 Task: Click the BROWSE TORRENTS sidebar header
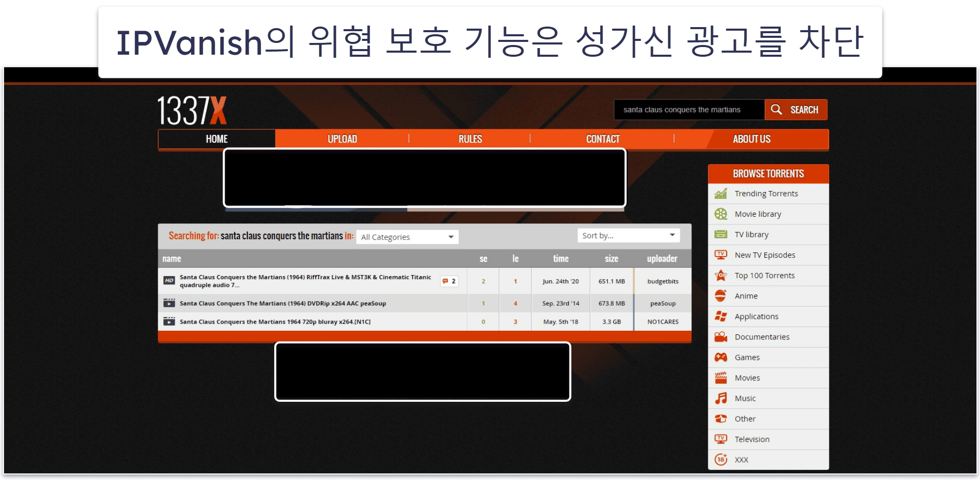[768, 174]
